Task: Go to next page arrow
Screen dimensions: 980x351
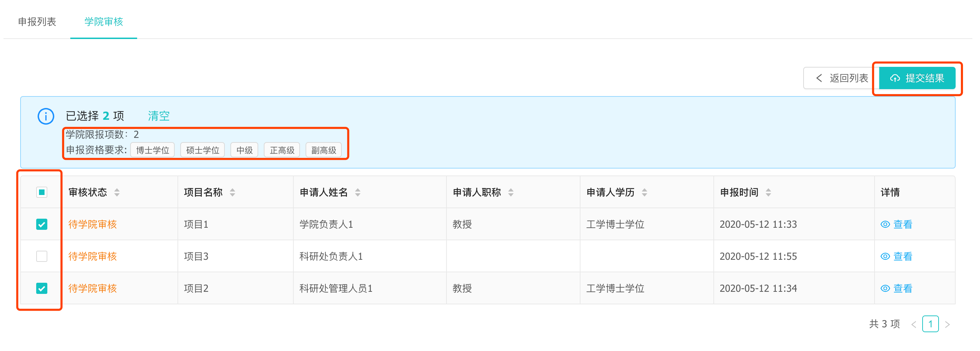Action: tap(947, 324)
